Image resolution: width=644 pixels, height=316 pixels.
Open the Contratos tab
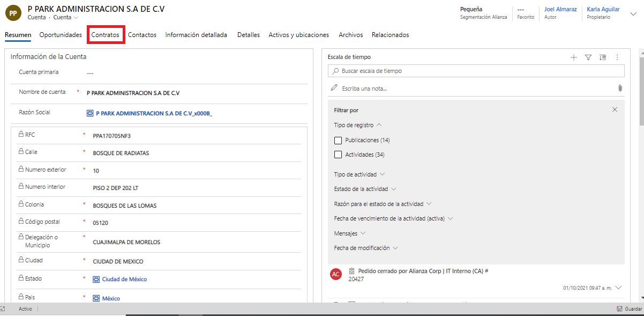(106, 35)
